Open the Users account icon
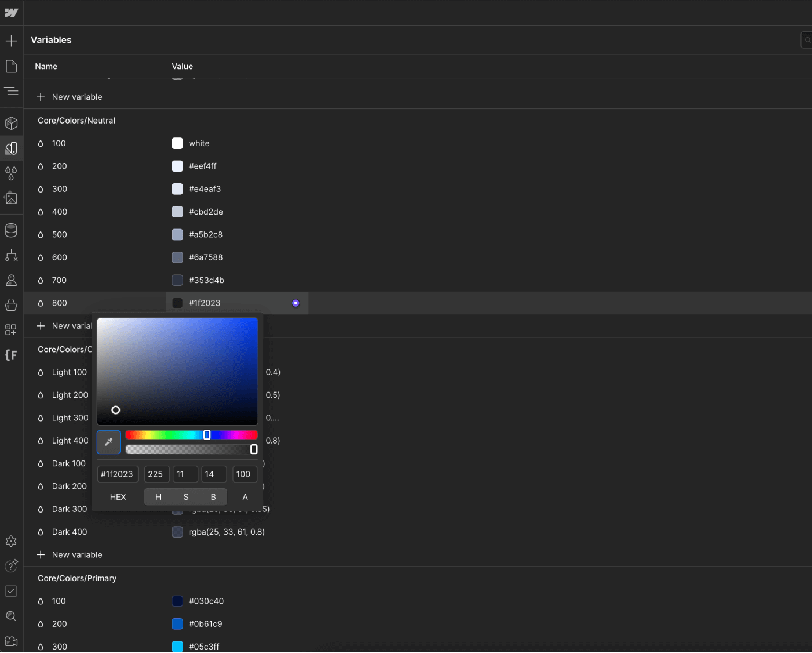The height and width of the screenshot is (653, 812). point(11,280)
